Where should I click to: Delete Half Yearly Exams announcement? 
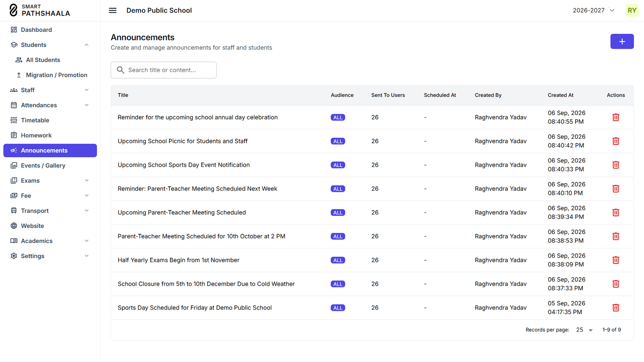(615, 260)
